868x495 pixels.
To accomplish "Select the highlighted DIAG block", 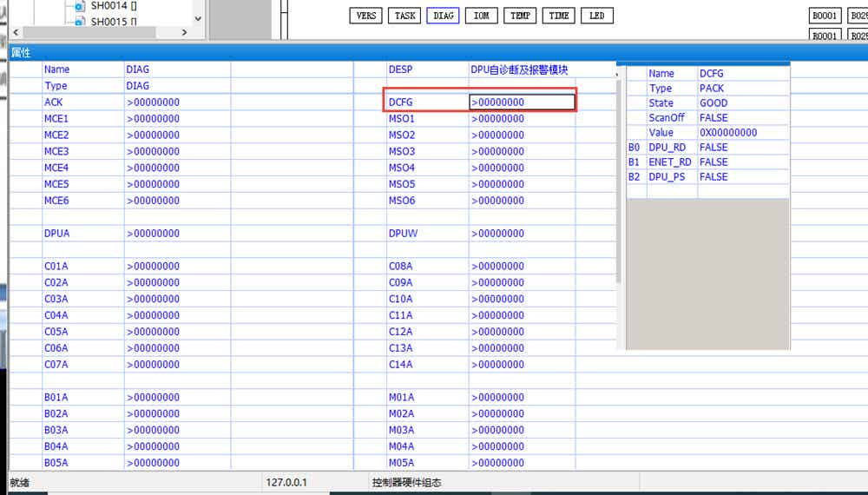I will tap(443, 16).
